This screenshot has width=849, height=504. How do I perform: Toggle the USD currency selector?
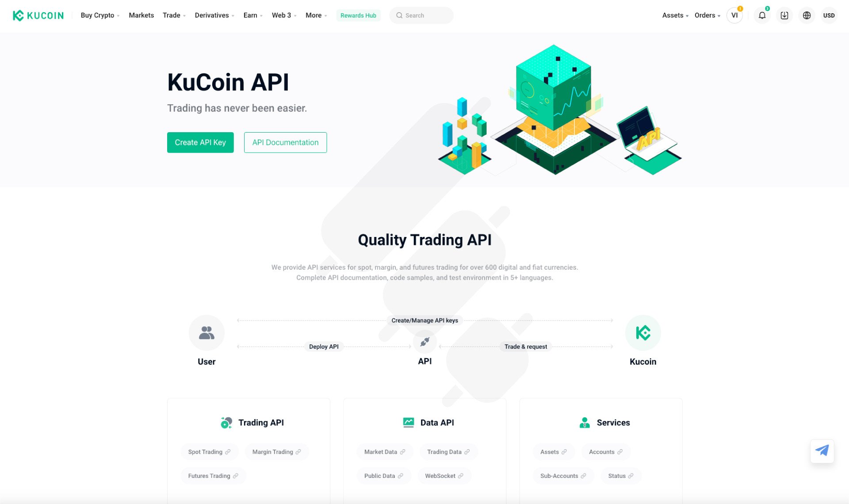pyautogui.click(x=829, y=15)
